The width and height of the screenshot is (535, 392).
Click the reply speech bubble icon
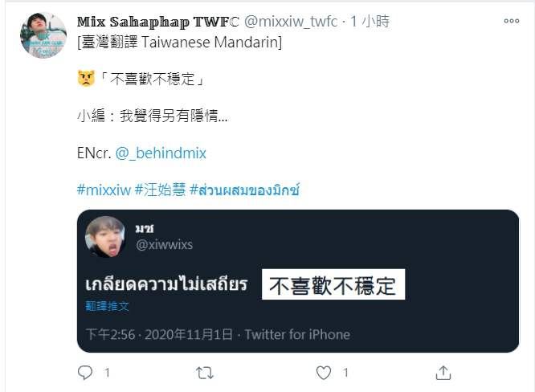[85, 373]
